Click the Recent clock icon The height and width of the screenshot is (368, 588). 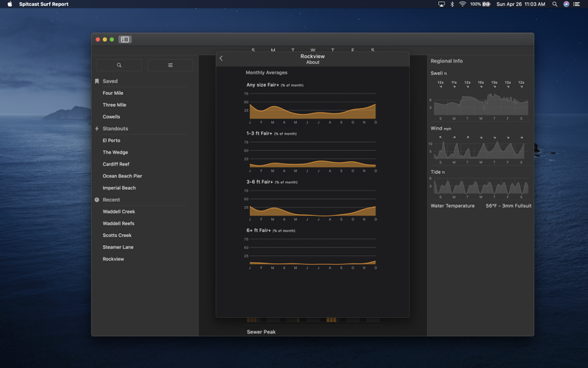(97, 199)
